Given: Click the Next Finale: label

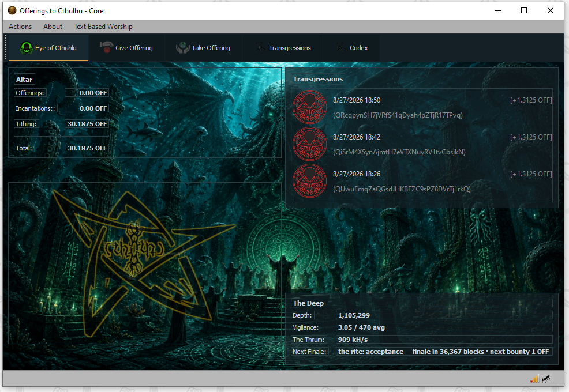Looking at the screenshot, I should click(x=309, y=352).
